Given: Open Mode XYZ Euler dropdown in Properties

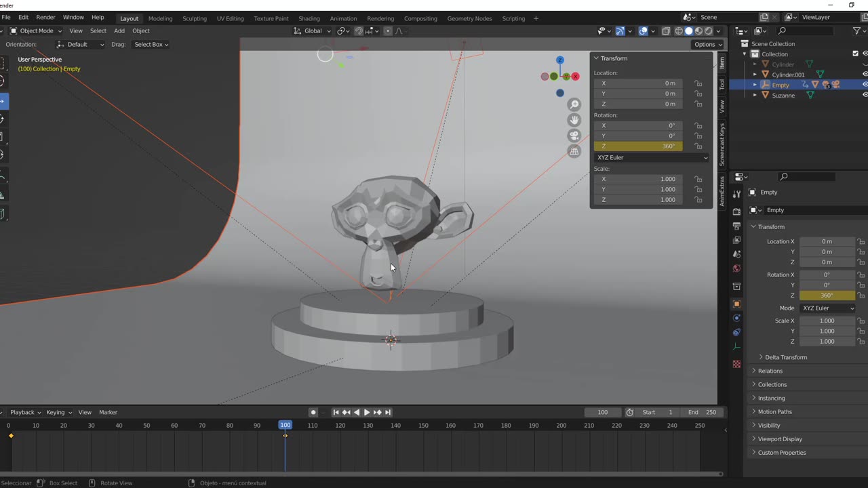Looking at the screenshot, I should coord(827,308).
